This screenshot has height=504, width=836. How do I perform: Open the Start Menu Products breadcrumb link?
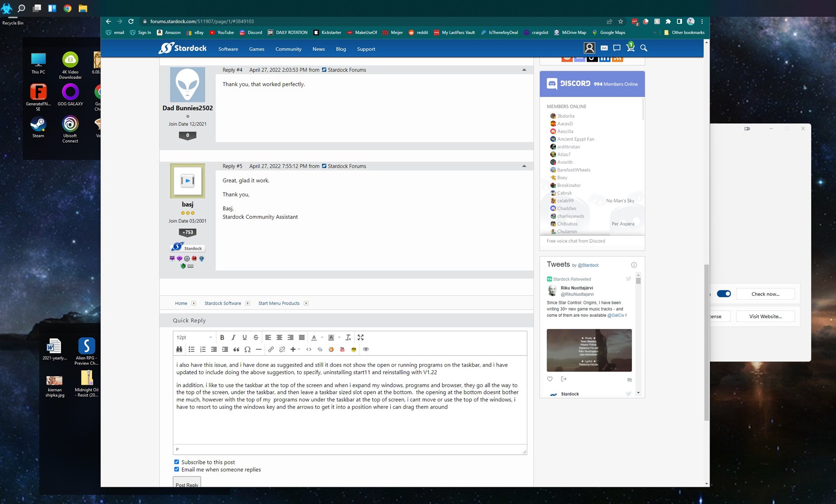(x=279, y=303)
